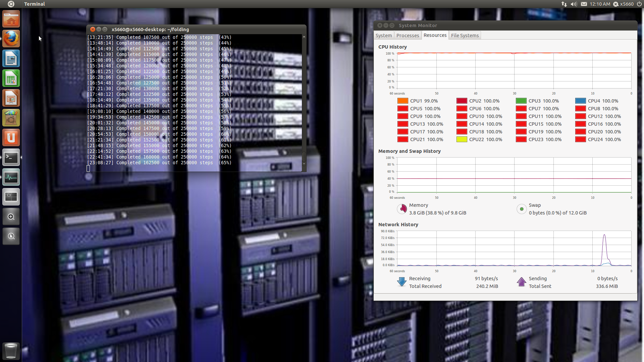The image size is (644, 362).
Task: Click the terminal title x5660@x5660-desktop: ~/folding
Action: click(150, 29)
